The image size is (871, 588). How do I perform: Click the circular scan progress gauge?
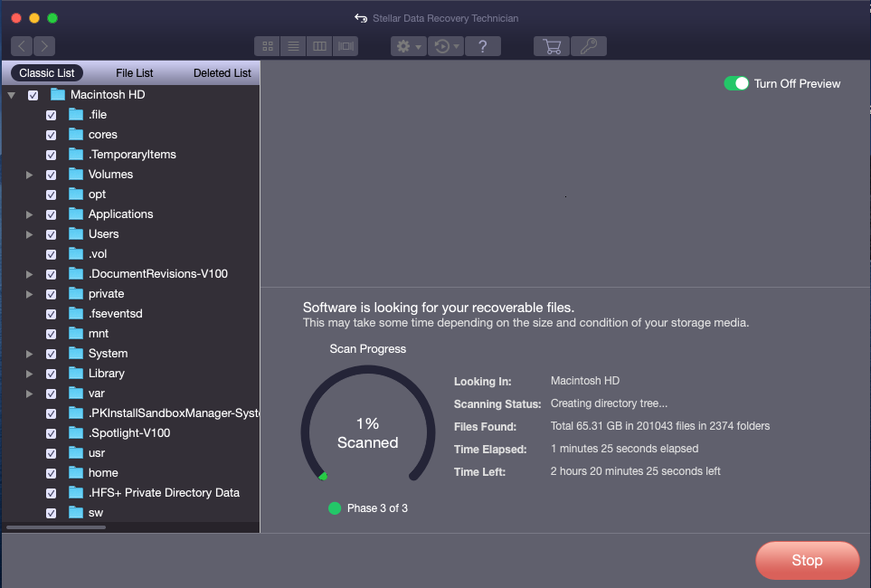pos(368,425)
